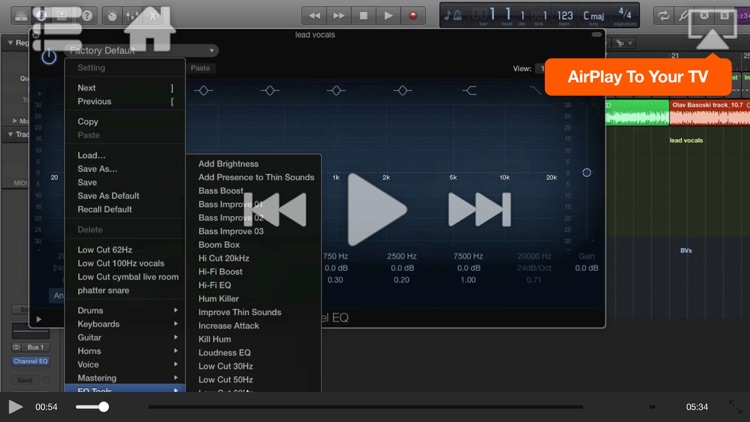
Task: Toggle the metronome icon in LCD
Action: coord(457,16)
